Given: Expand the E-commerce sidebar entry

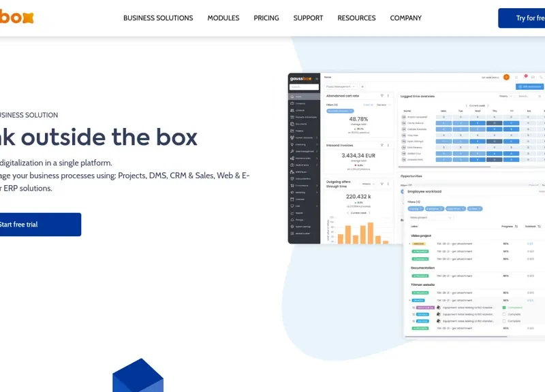Looking at the screenshot, I should click(317, 185).
